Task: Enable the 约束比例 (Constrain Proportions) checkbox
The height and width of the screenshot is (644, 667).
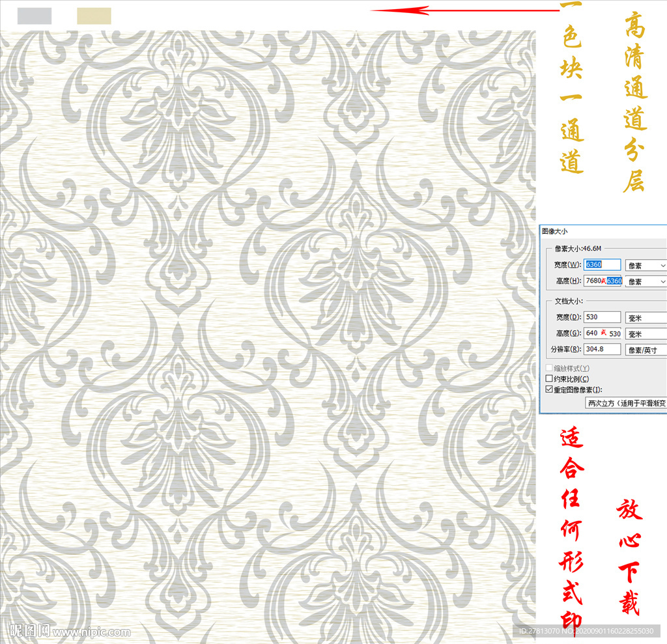Action: pos(549,378)
